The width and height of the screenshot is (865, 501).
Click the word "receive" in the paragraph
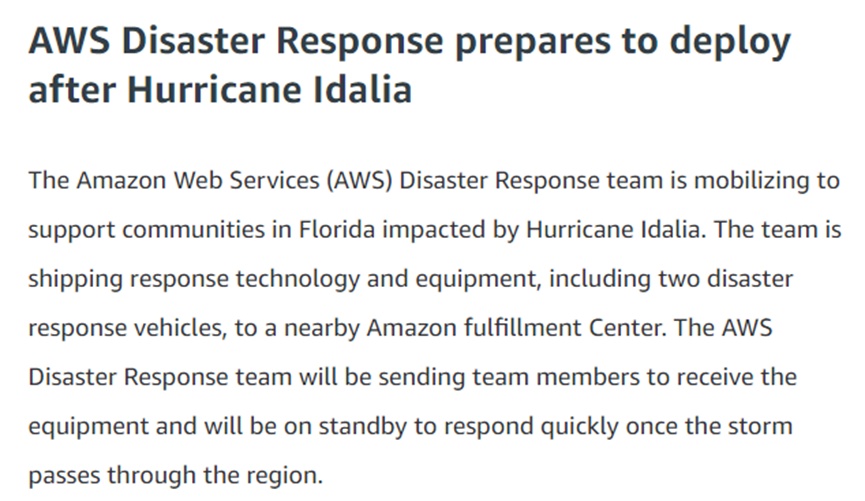713,377
